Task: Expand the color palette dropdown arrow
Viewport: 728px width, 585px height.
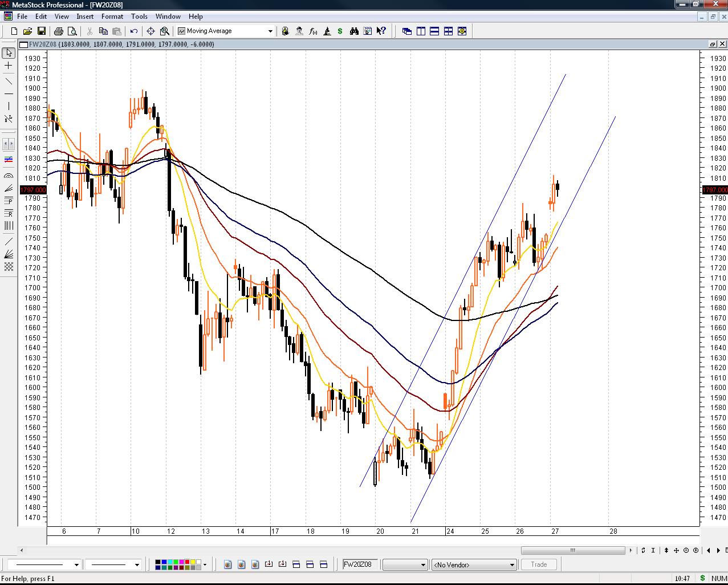Action: click(x=205, y=564)
